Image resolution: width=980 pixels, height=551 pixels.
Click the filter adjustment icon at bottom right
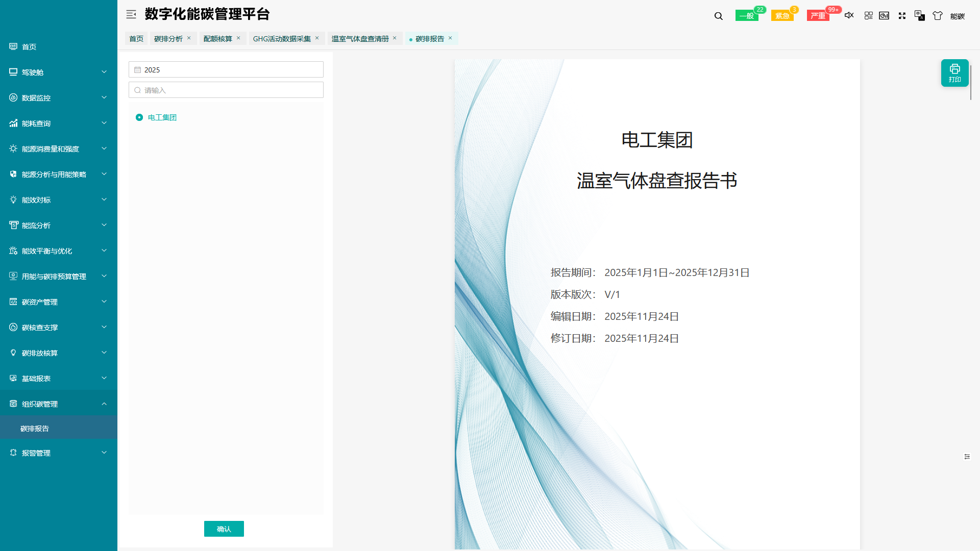pyautogui.click(x=967, y=457)
